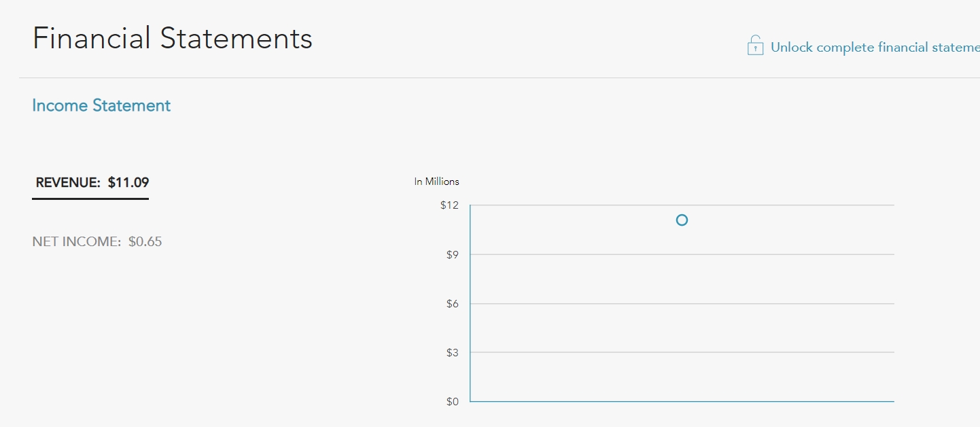
Task: Click the revenue data point circle
Action: click(682, 220)
